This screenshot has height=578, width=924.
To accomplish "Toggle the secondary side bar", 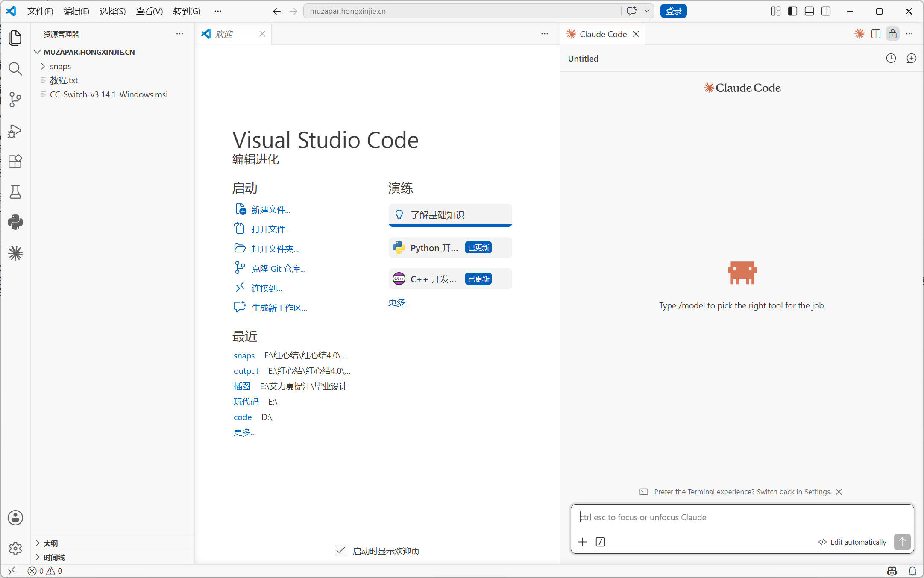I will (x=826, y=11).
